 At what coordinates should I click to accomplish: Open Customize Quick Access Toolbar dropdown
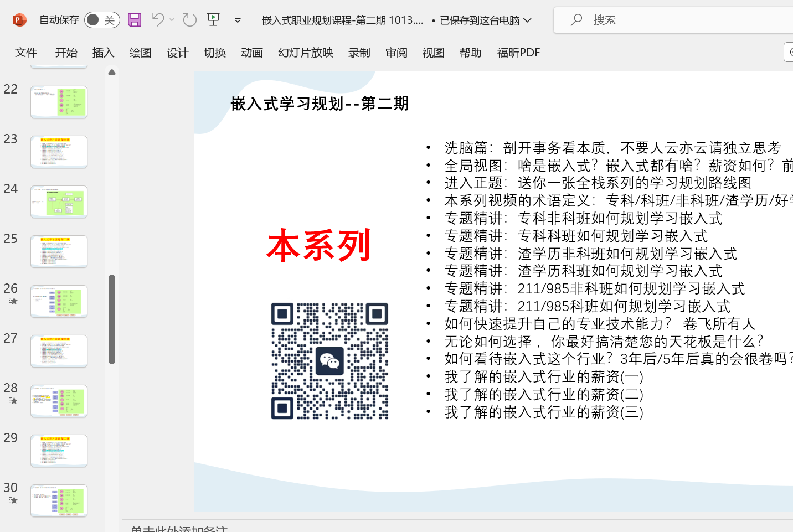tap(238, 20)
